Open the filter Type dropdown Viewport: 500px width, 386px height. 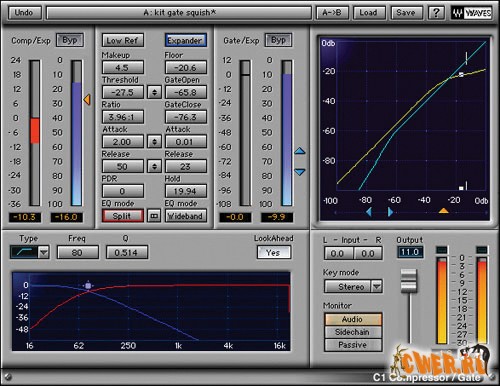pos(44,252)
